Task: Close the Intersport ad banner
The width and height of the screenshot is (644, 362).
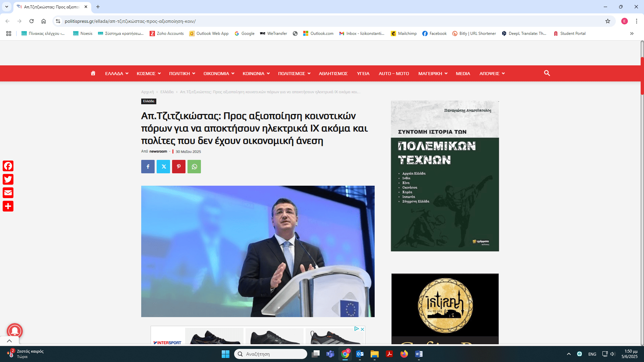Action: (362, 329)
